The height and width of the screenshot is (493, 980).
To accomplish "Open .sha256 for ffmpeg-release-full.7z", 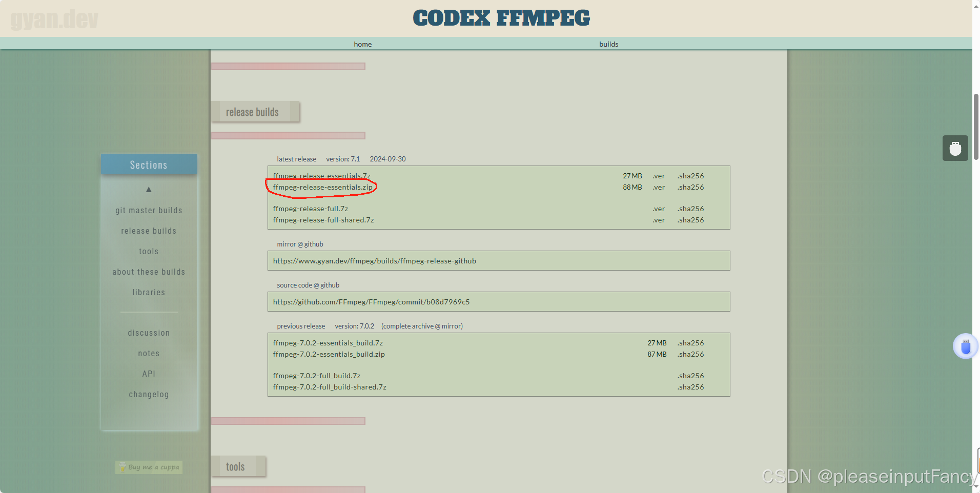I will [x=690, y=209].
